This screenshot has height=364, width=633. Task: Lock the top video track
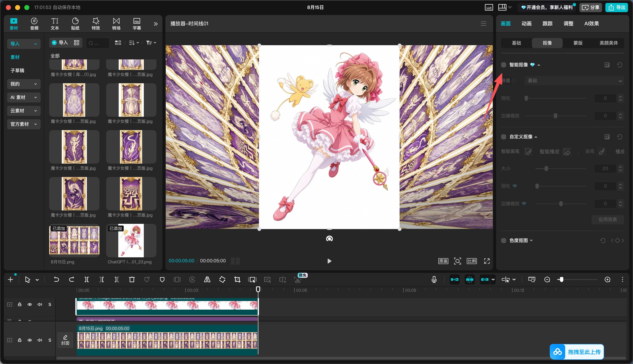[x=19, y=305]
